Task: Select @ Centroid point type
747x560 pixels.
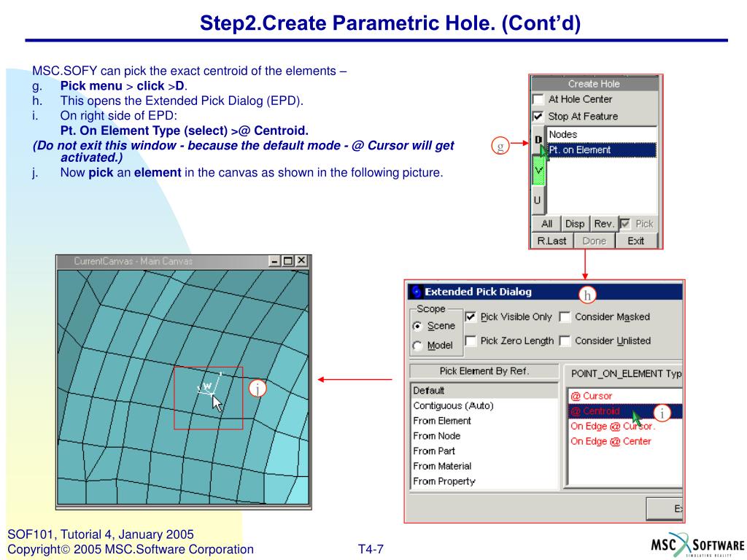Action: click(625, 411)
